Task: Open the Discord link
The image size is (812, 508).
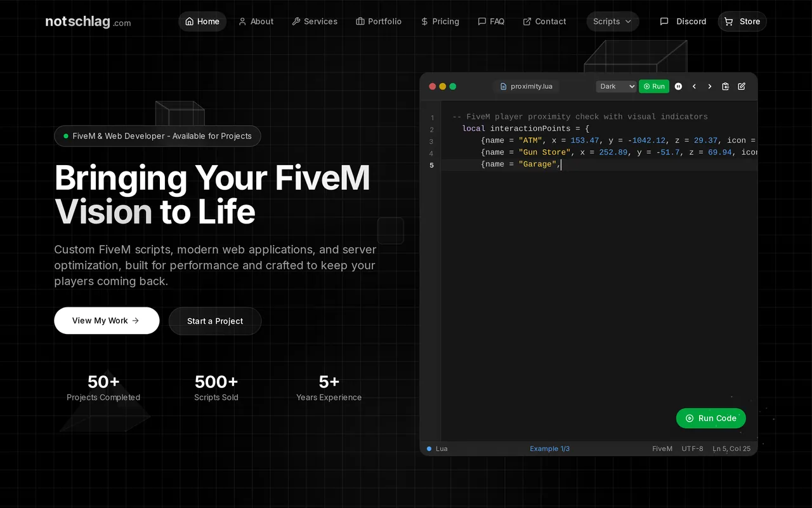Action: [x=683, y=22]
